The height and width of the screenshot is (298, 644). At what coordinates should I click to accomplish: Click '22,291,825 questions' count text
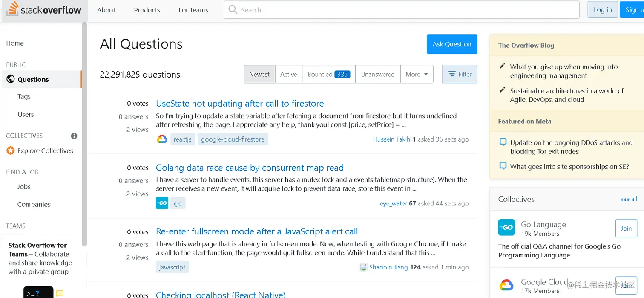point(140,74)
